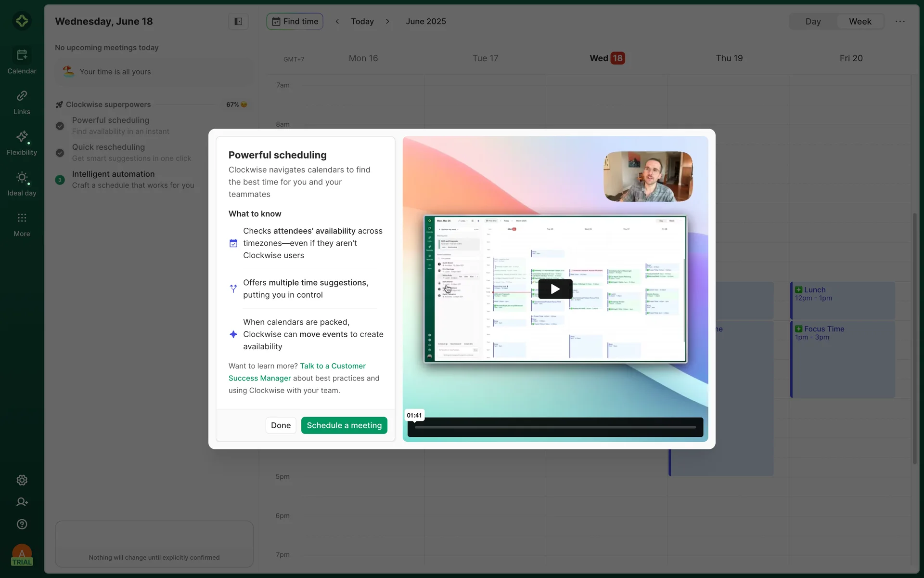Collapse the left panel toggle icon

[238, 21]
